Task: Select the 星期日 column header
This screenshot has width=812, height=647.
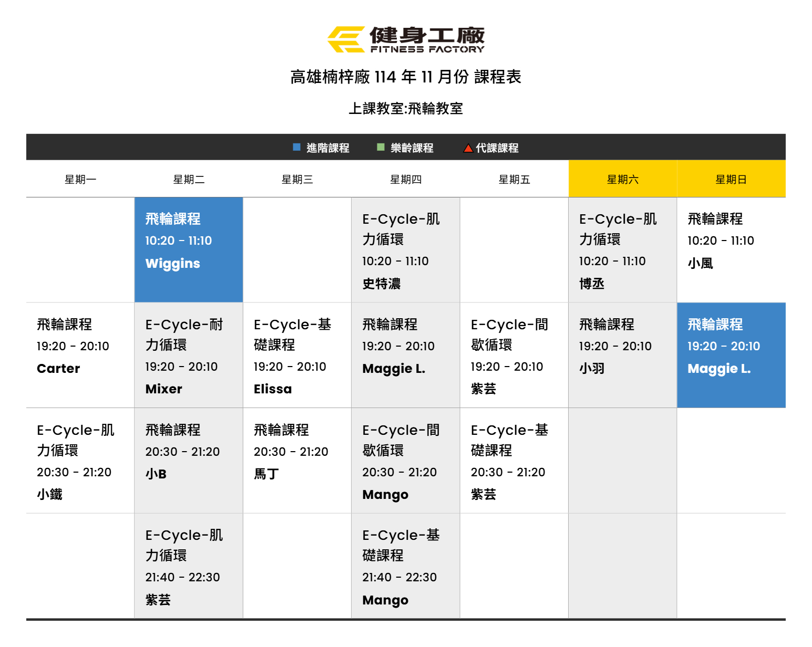Action: [x=731, y=180]
